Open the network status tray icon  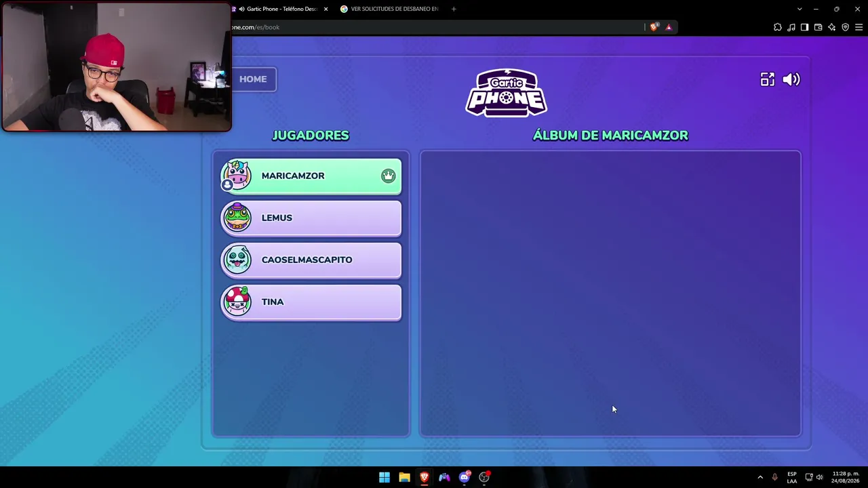tap(809, 477)
